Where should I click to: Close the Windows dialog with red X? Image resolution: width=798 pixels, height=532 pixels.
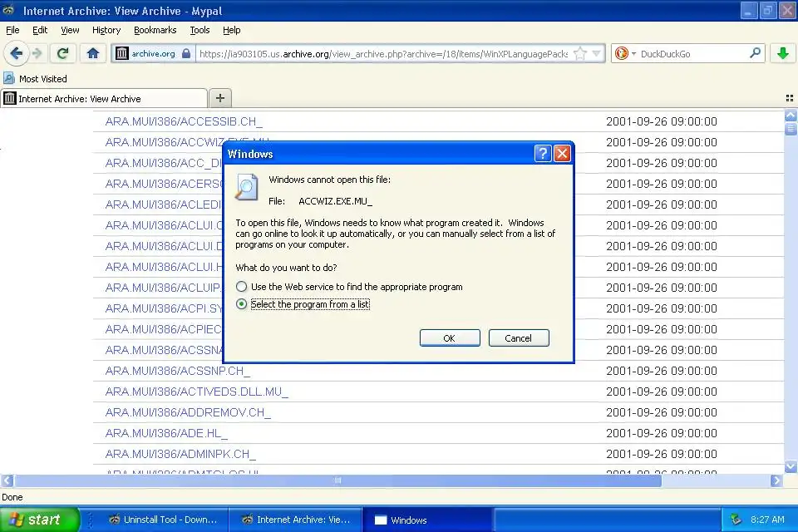tap(562, 153)
